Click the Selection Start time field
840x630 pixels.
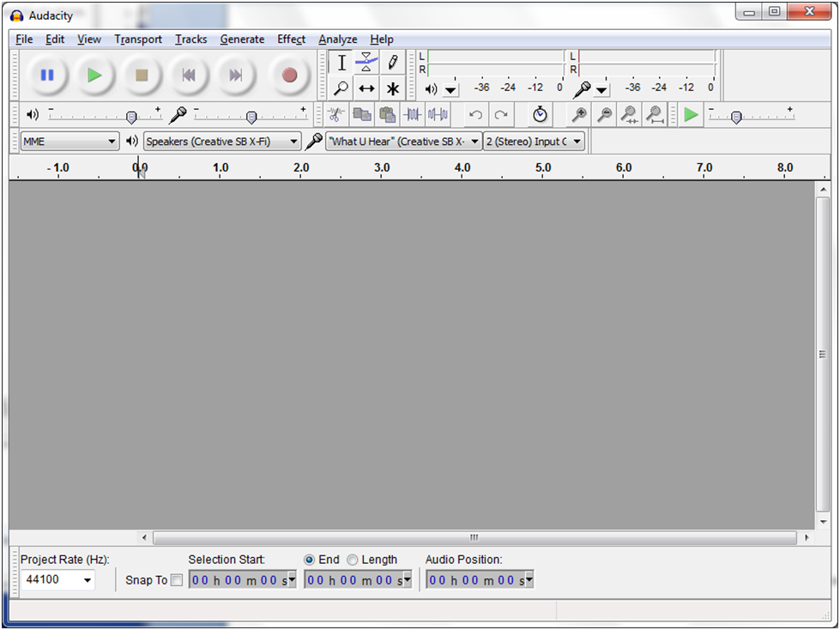point(243,579)
